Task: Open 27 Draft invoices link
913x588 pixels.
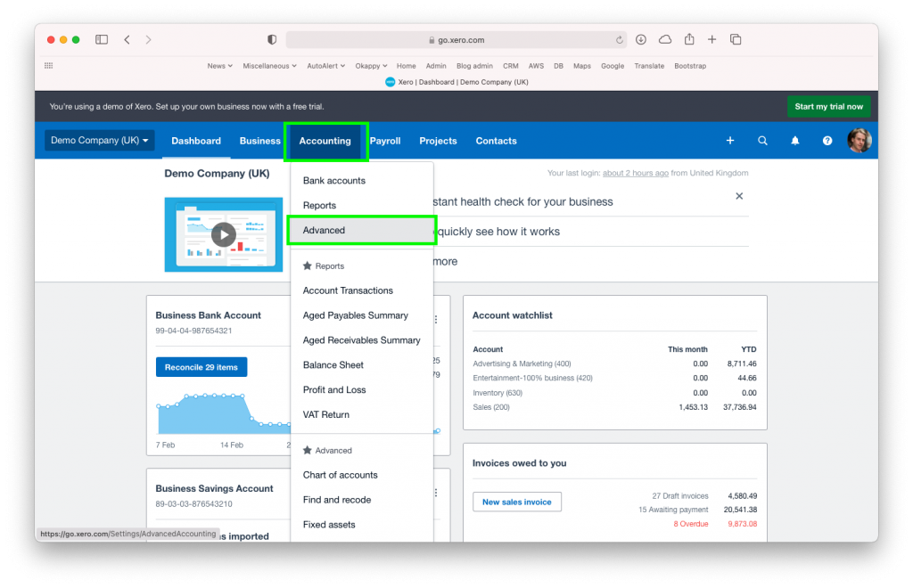Action: (680, 496)
